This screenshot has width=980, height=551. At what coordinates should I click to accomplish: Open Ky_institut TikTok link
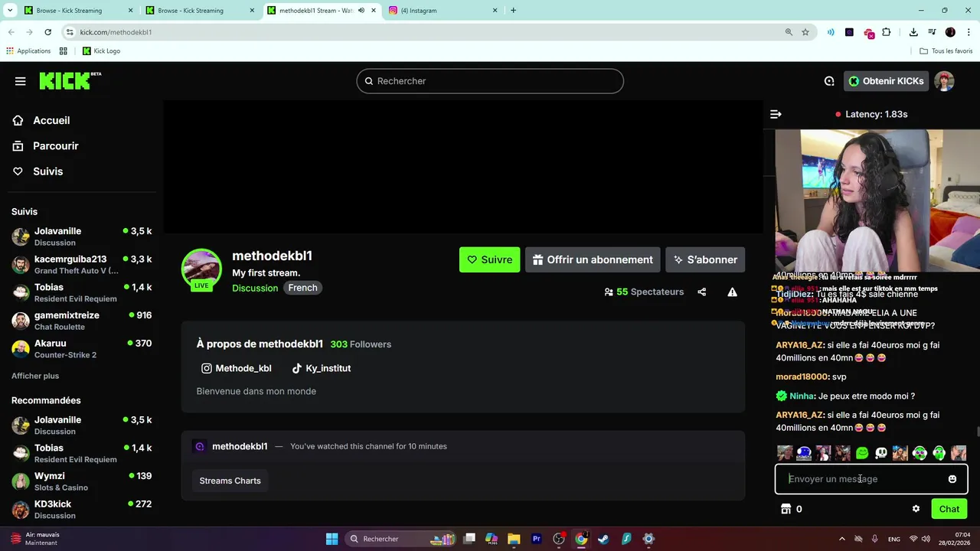click(x=322, y=368)
